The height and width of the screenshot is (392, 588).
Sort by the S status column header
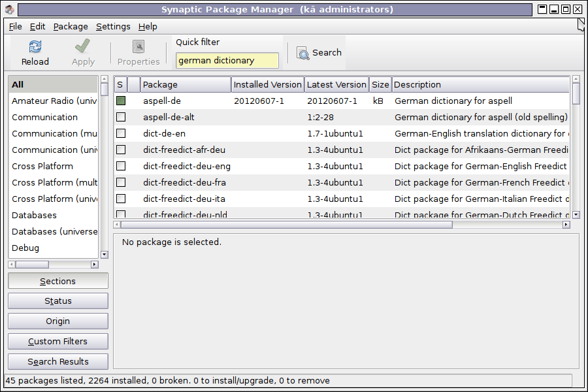pos(121,85)
